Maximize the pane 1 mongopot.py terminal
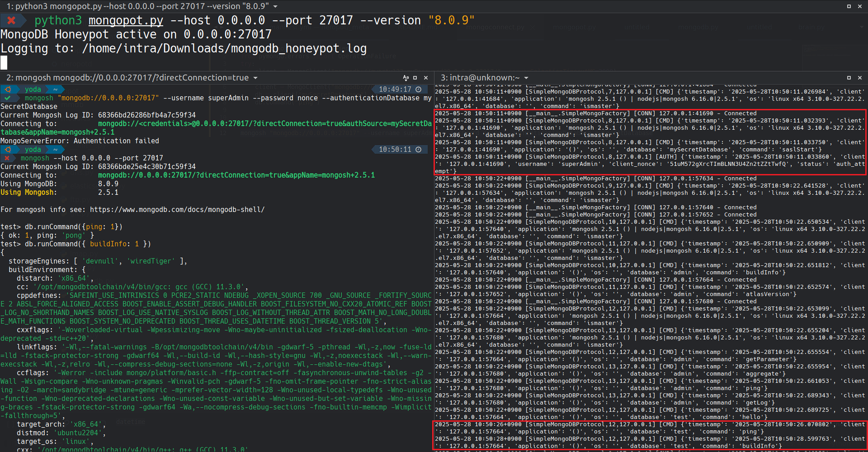Image resolution: width=868 pixels, height=452 pixels. [849, 6]
